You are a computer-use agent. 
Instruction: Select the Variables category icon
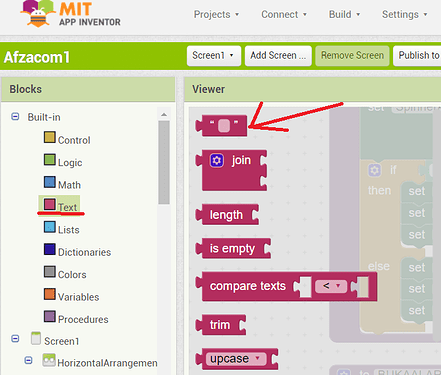coord(50,294)
